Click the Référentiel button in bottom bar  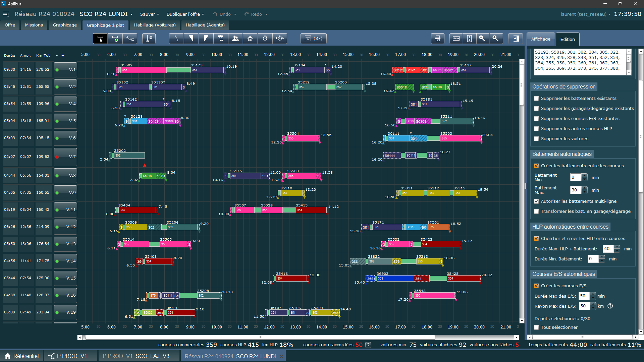(x=22, y=356)
